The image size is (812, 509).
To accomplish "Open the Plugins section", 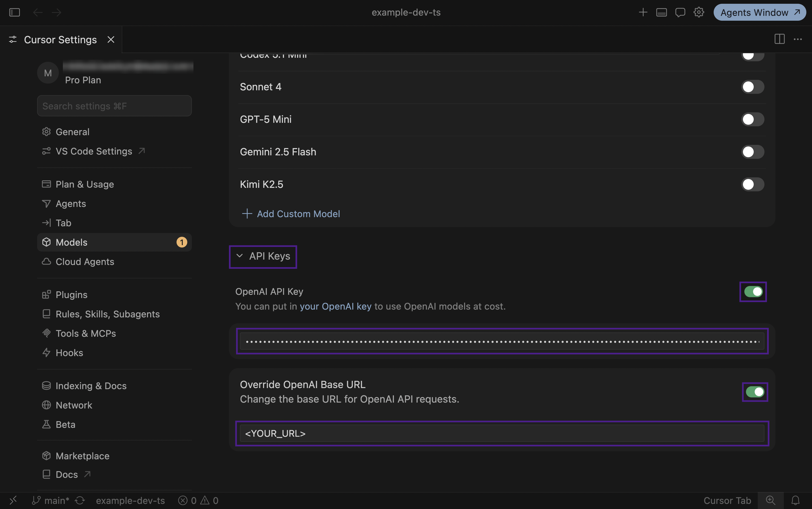I will (x=114, y=295).
